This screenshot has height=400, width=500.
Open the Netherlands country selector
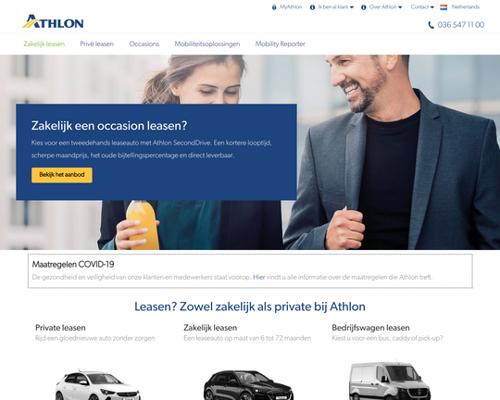pos(460,7)
